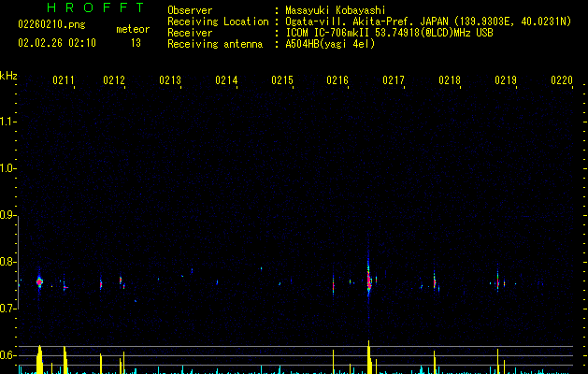Click the 0219 time marker

[506, 80]
